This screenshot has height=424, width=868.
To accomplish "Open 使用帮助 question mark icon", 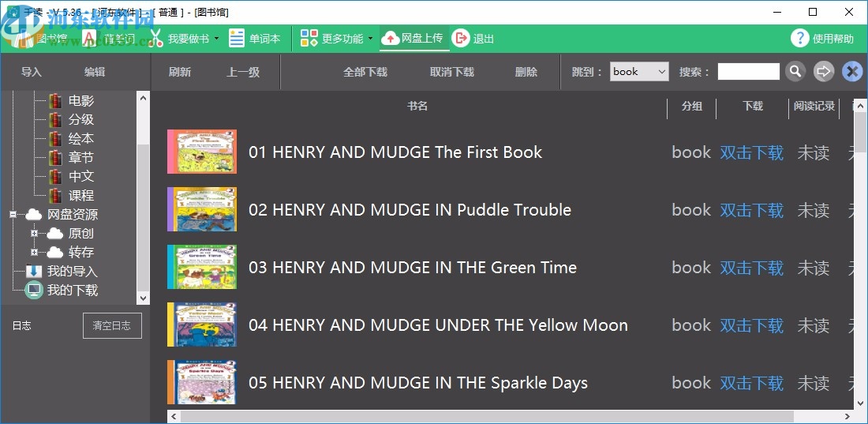I will click(800, 38).
